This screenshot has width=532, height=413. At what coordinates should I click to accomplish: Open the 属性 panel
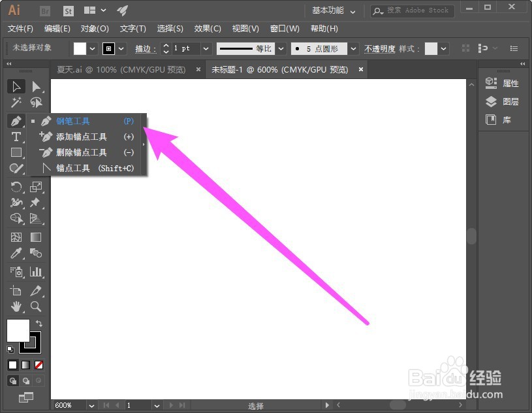(x=503, y=83)
